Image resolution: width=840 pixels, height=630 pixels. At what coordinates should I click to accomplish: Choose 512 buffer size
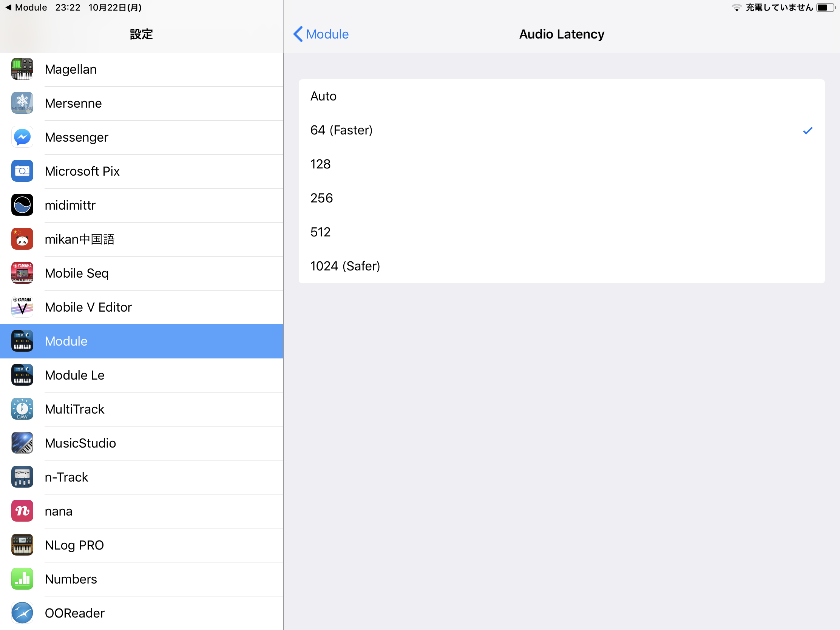pyautogui.click(x=562, y=232)
